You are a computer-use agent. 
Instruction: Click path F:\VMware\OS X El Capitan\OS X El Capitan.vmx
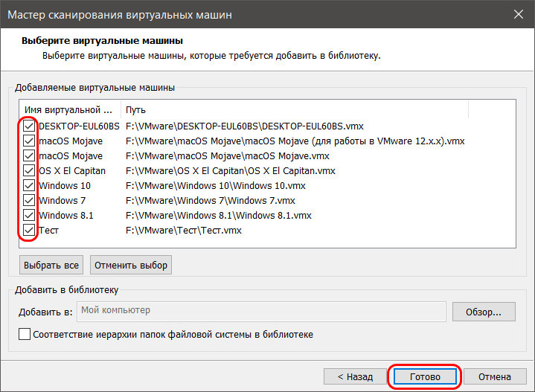(231, 170)
